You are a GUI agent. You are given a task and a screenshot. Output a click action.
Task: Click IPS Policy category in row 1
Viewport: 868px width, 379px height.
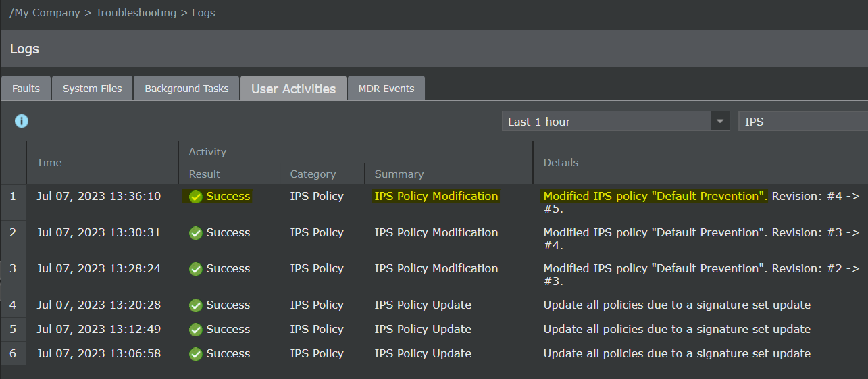pyautogui.click(x=317, y=196)
